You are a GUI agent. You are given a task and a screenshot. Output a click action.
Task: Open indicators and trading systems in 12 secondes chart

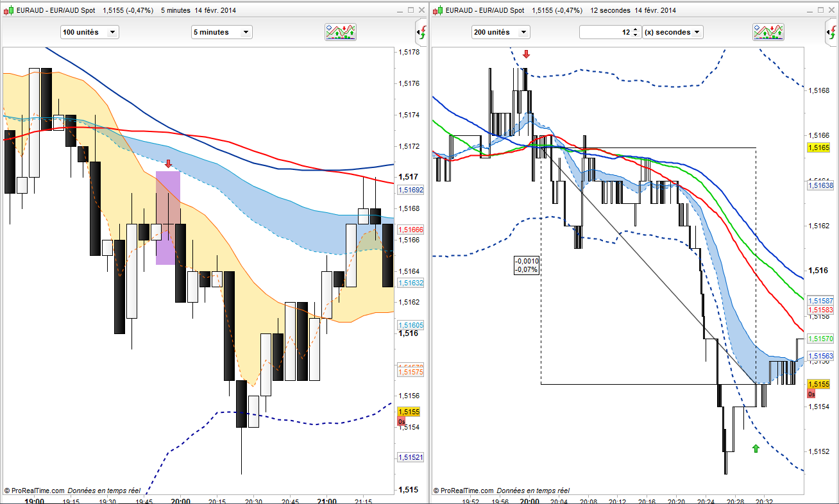[769, 32]
